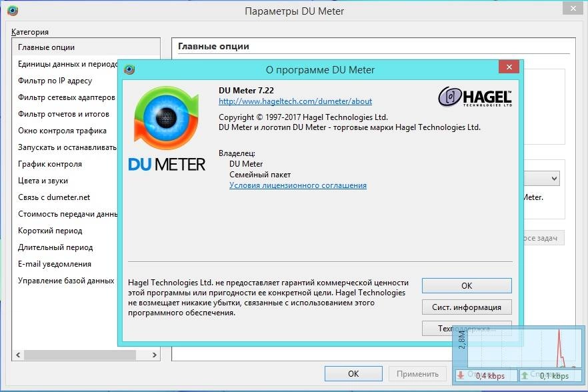Screen dimensions: 588x392
Task: Select Длительный период category
Action: [65, 247]
